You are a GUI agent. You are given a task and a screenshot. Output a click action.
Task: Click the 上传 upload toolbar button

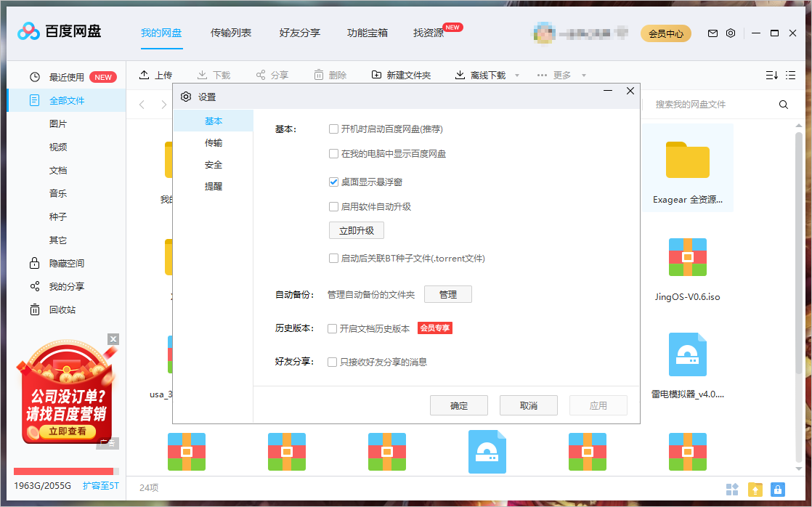(x=156, y=75)
